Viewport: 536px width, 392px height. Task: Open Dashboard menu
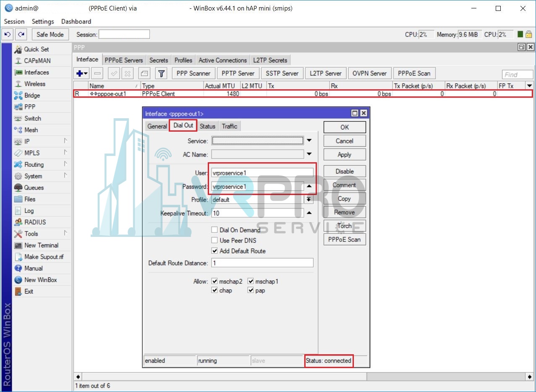pyautogui.click(x=76, y=21)
